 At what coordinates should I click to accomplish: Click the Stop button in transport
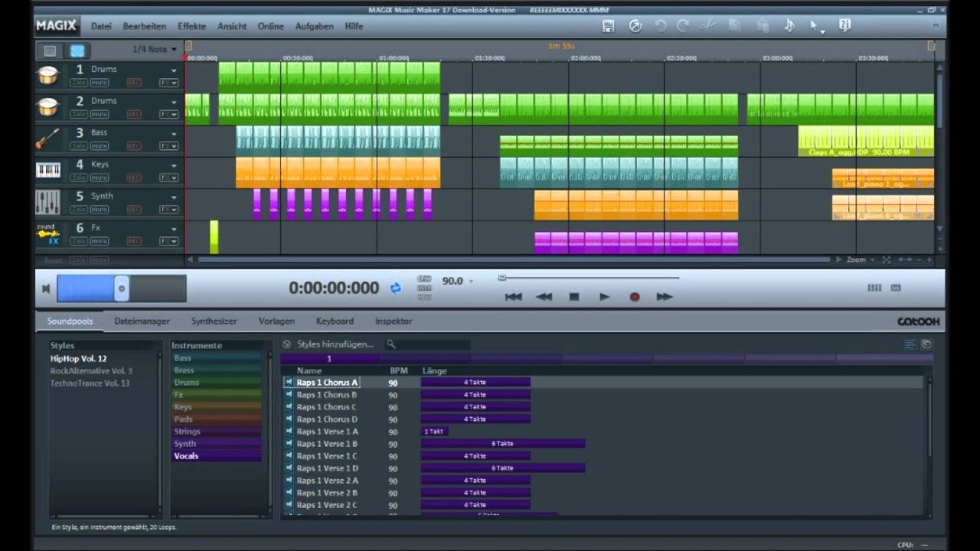pyautogui.click(x=574, y=297)
